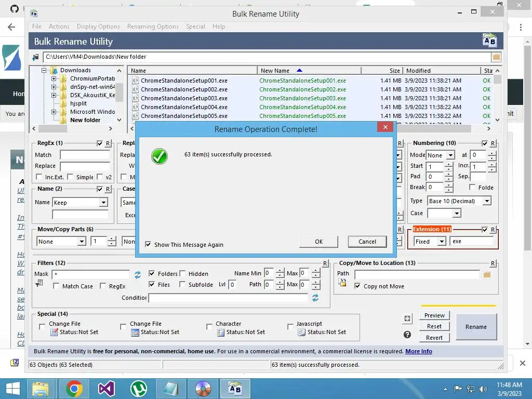Viewport: 532px width, 399px height.
Task: Toggle the Numbering (10) group checkbox
Action: [485, 143]
